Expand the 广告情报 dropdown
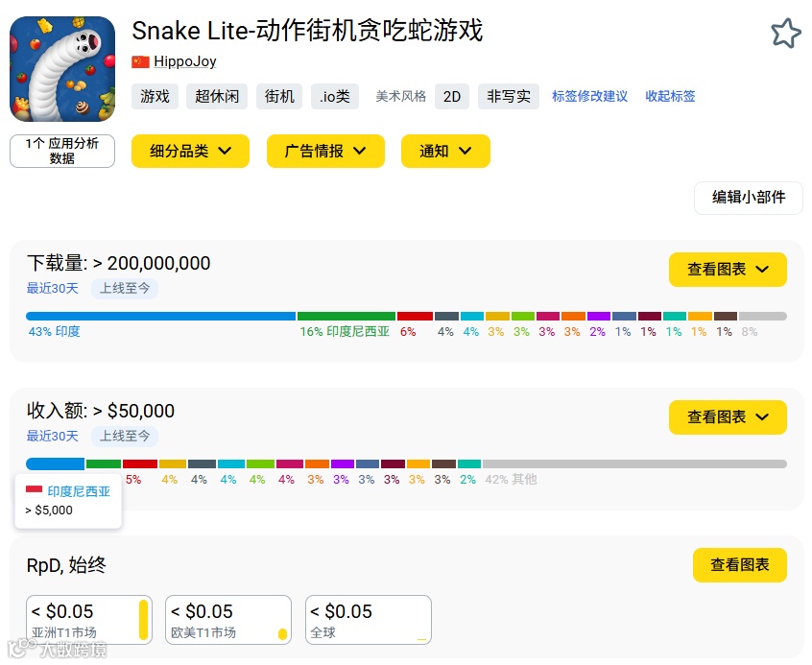 point(325,151)
